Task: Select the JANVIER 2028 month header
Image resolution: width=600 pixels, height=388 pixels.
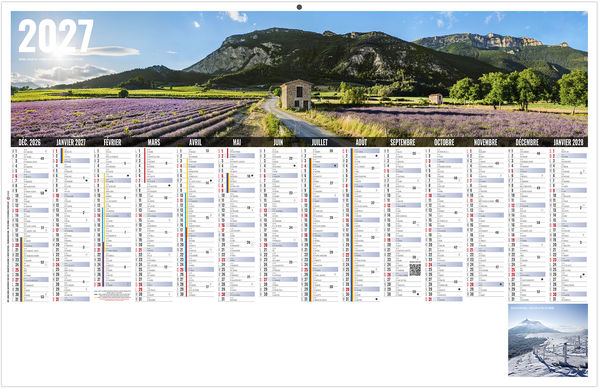Action: [x=568, y=142]
